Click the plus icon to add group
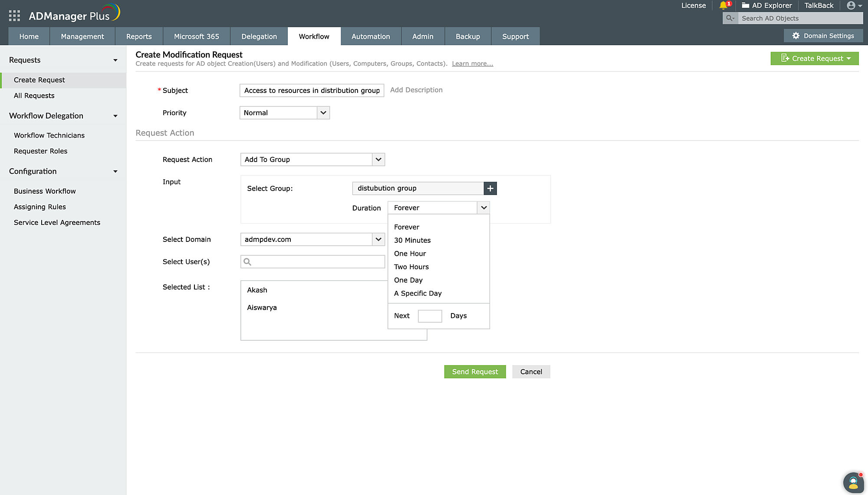This screenshot has width=868, height=495. 490,188
